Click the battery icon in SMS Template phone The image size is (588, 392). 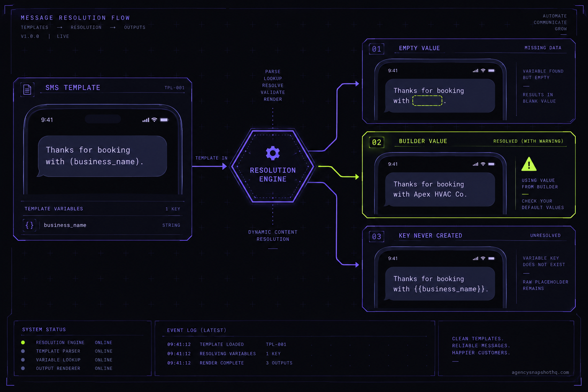tap(164, 120)
